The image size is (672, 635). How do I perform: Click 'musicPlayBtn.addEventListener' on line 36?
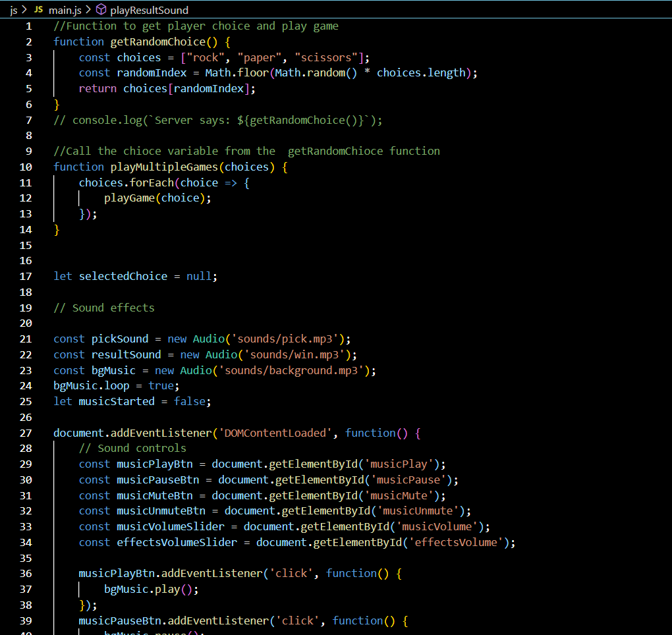(171, 574)
